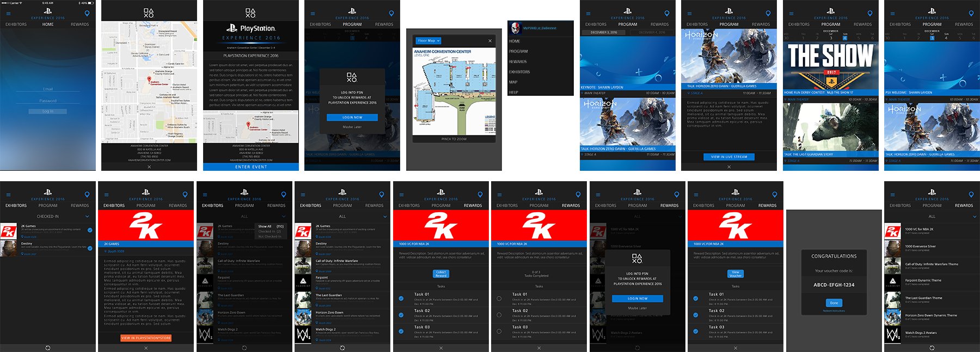Tap 1000 VC for NBA 2K thumbnail in rewards list

893,231
